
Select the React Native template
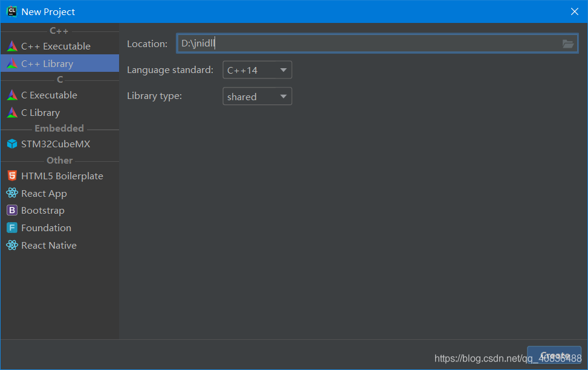60,245
